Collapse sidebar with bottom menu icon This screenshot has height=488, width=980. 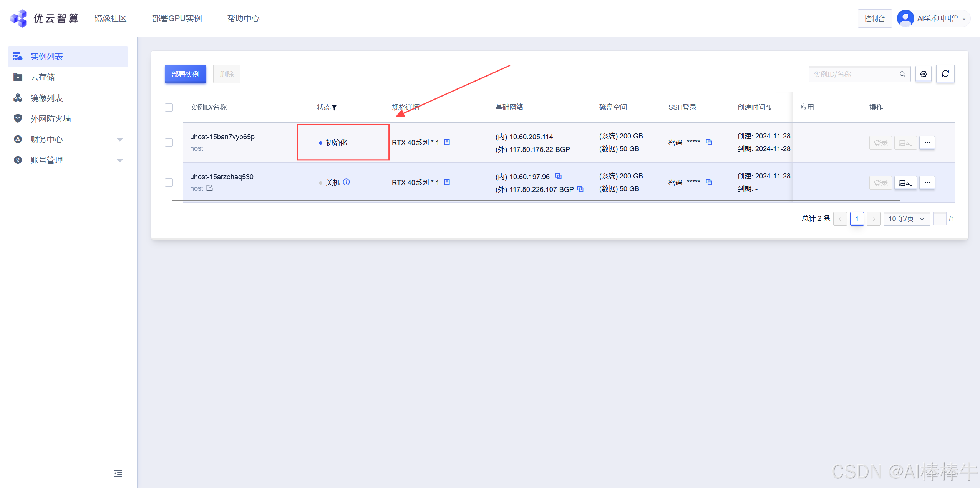click(118, 473)
